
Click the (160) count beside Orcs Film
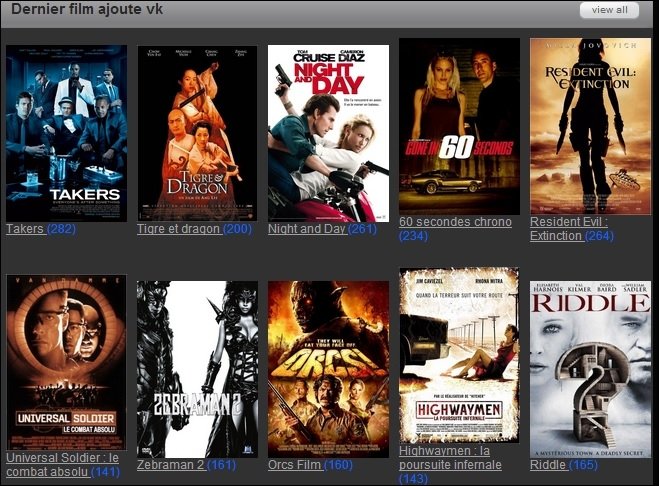[338, 465]
